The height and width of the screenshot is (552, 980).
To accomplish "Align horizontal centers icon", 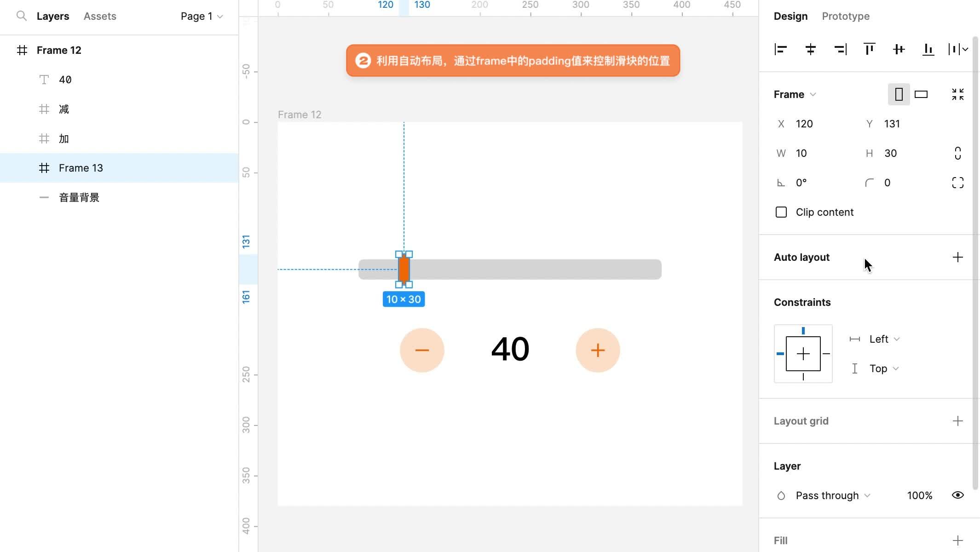I will pos(811,49).
